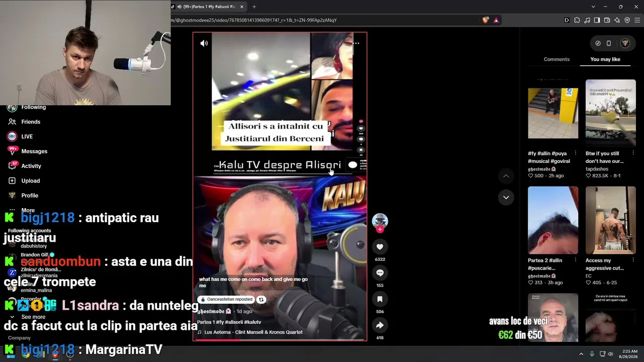Open the profile avatar in the top-right pill
Viewport: 644px width, 362px height.
[625, 43]
